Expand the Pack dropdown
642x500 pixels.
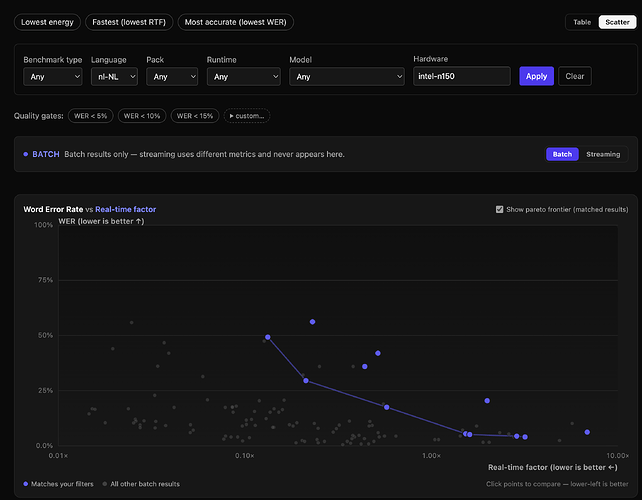pos(172,77)
